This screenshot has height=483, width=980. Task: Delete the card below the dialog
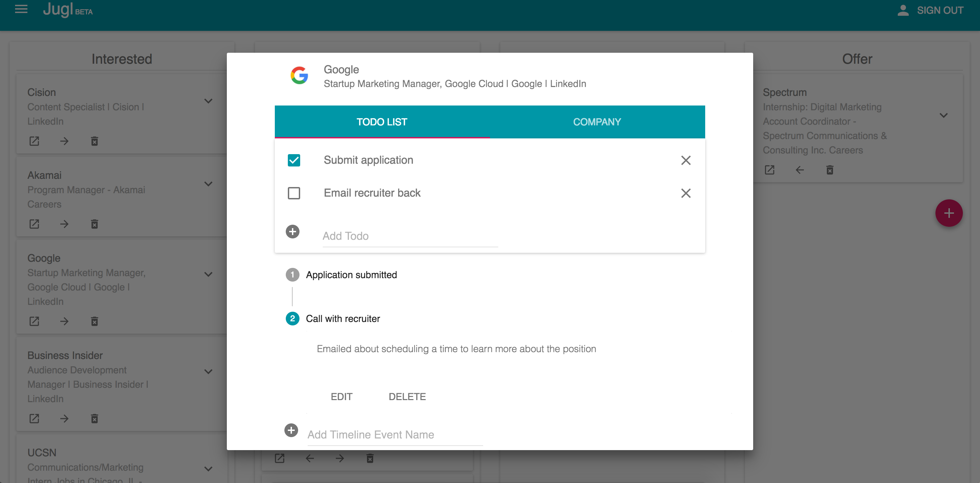click(370, 458)
